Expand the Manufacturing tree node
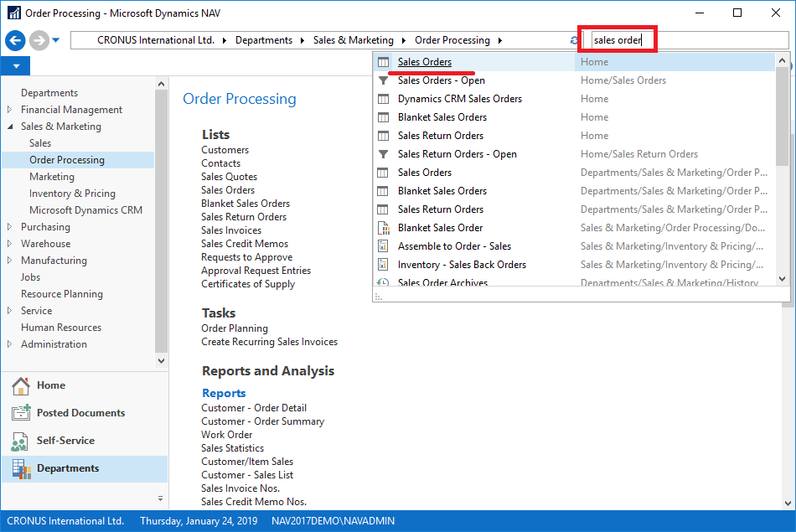Image resolution: width=796 pixels, height=532 pixels. pyautogui.click(x=10, y=261)
